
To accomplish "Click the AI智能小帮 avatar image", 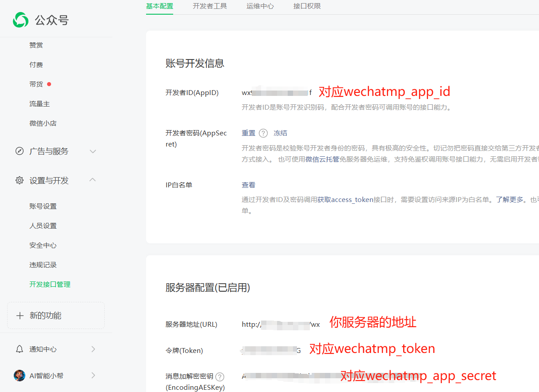I will click(x=20, y=376).
